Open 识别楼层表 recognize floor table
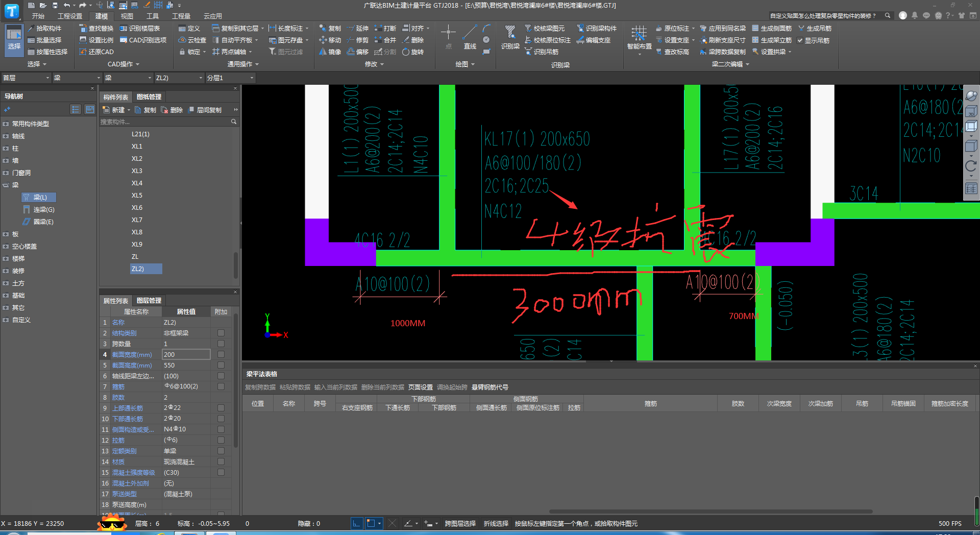Viewport: 980px width, 535px height. 140,29
